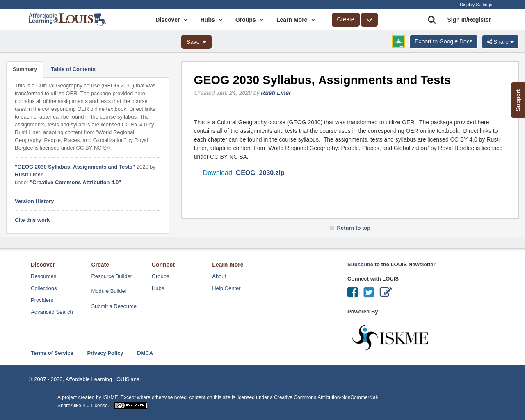This screenshot has width=525, height=420.
Task: Expand the Discover menu
Action: click(x=171, y=20)
